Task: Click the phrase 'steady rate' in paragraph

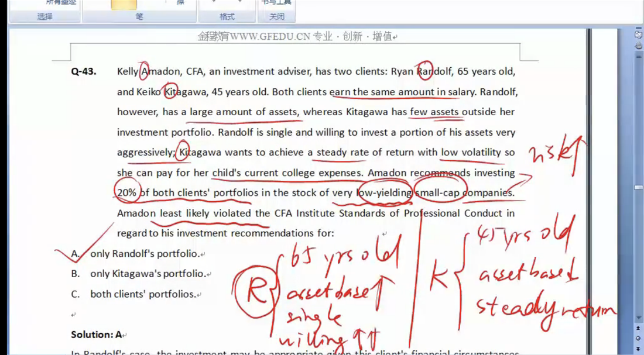Action: (x=342, y=153)
